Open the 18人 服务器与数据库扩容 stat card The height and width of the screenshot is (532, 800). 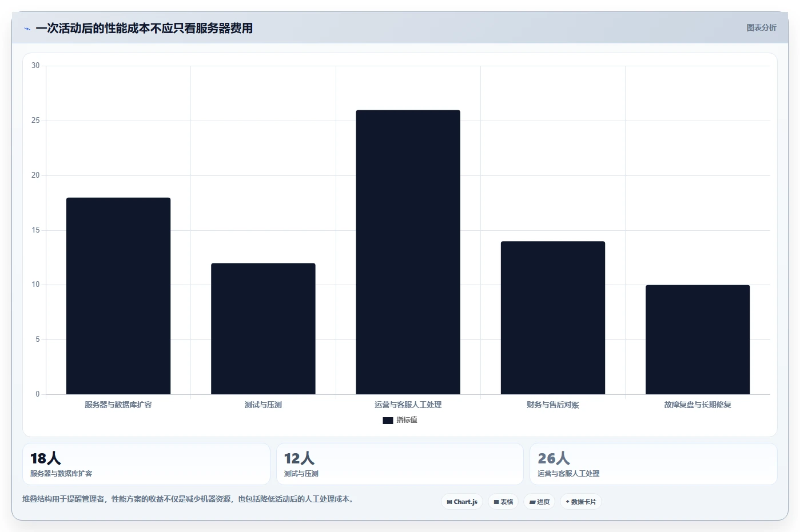tap(146, 464)
